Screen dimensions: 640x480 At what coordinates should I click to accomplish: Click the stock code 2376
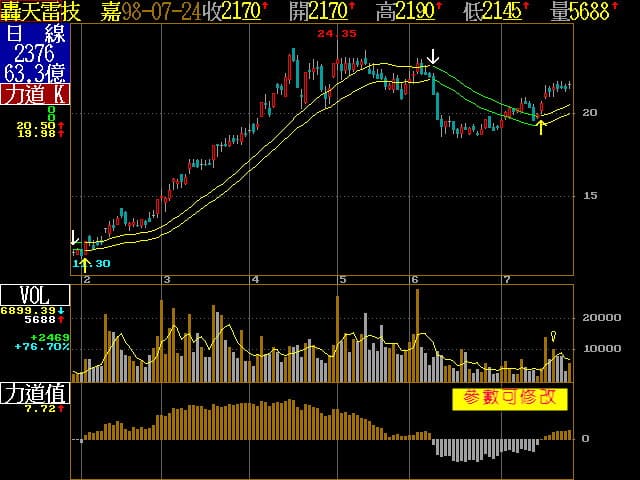(x=35, y=54)
